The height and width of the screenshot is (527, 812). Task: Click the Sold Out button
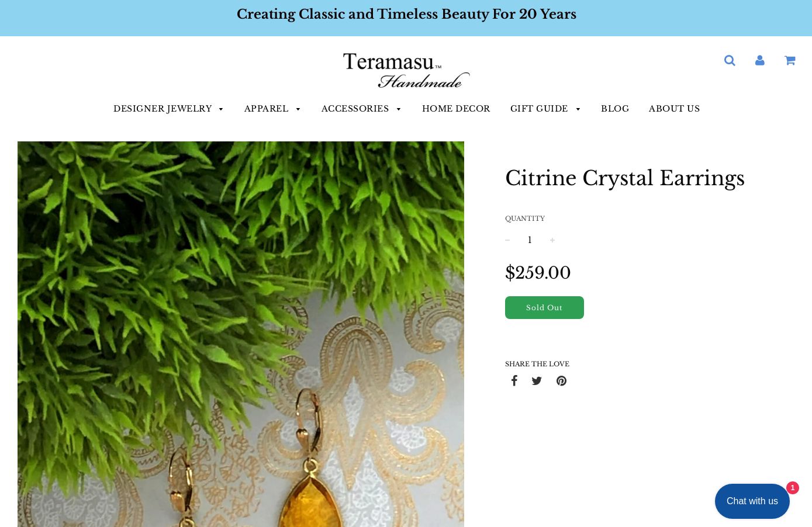[x=544, y=307]
